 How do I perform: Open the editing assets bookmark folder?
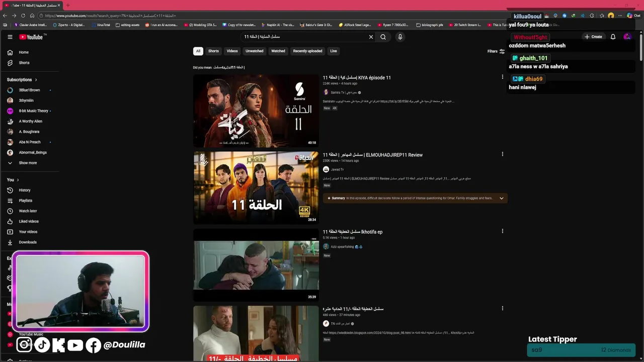tap(127, 25)
